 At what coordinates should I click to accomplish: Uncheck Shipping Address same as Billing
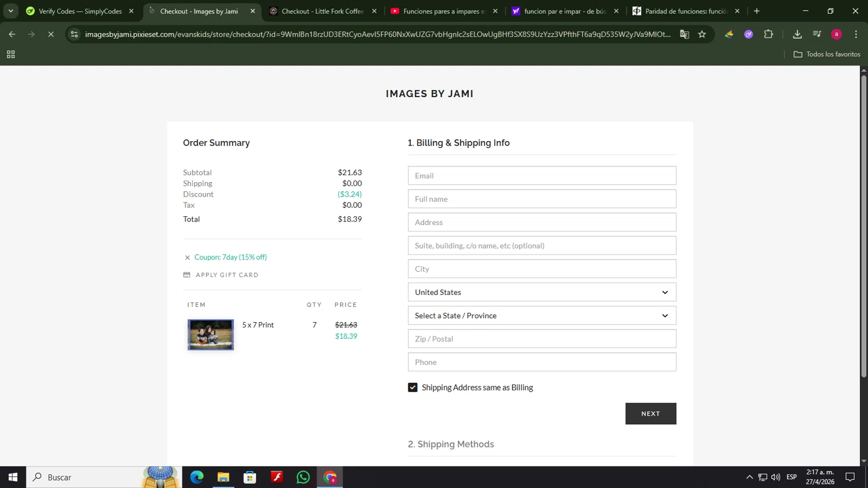point(413,387)
